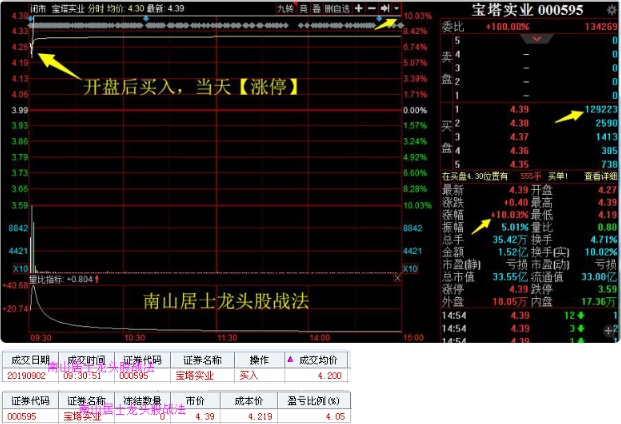The image size is (621, 424).
Task: Click the 查看详细 link
Action: pos(600,176)
